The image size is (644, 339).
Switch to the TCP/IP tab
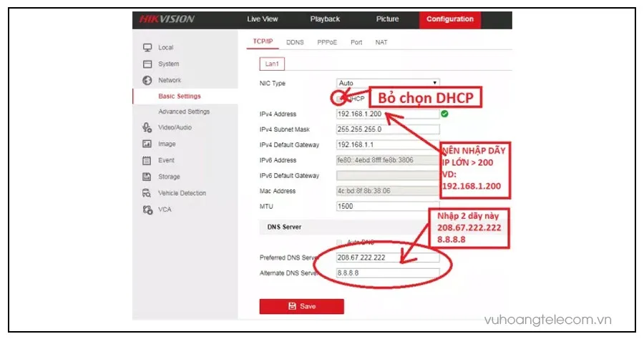263,42
